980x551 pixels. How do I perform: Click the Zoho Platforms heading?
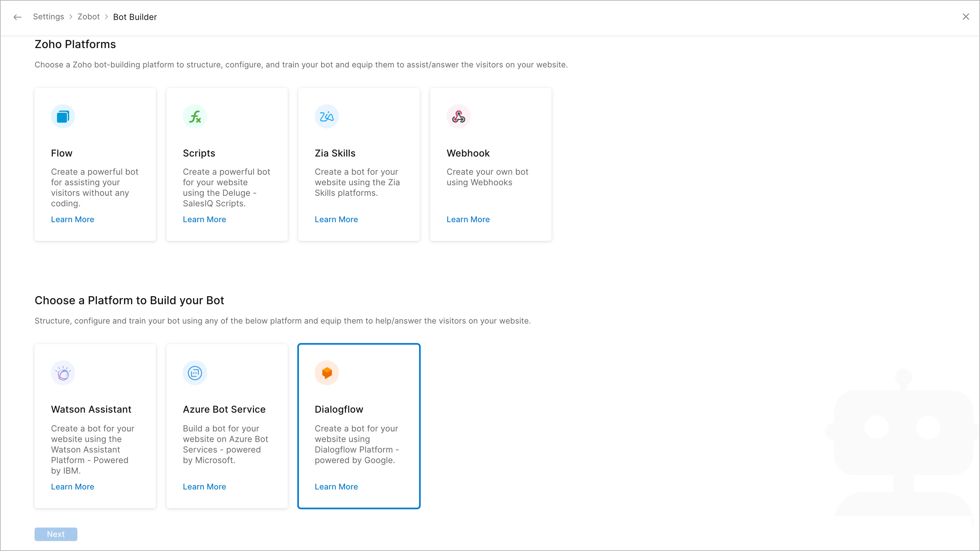coord(75,44)
